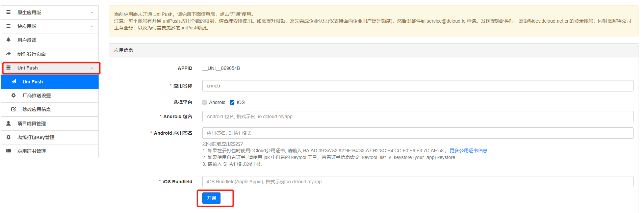Click the iOS BundleId input field
644x213 pixels.
[417, 182]
